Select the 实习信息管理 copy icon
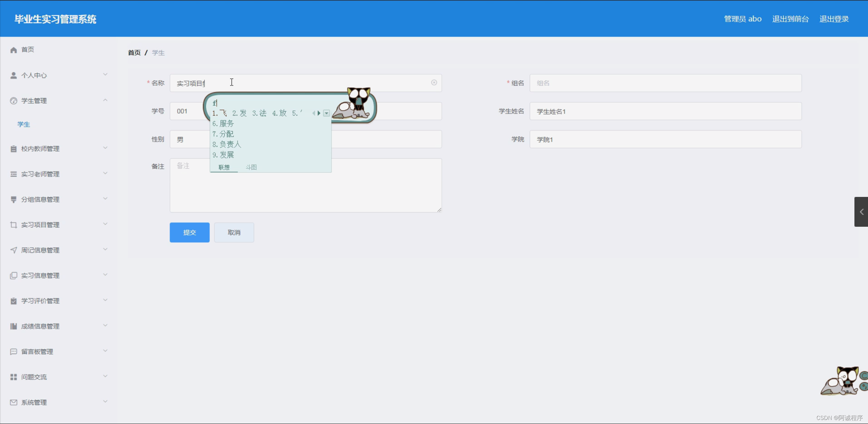868x424 pixels. 14,275
